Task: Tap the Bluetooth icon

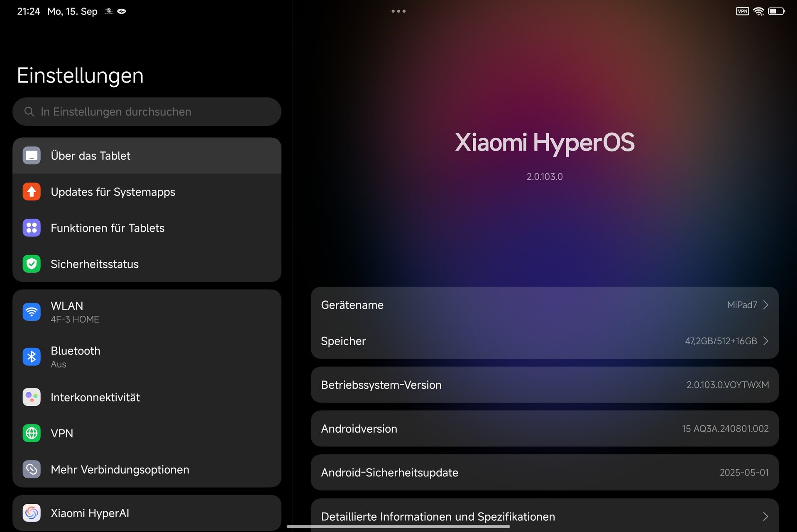Action: [32, 357]
